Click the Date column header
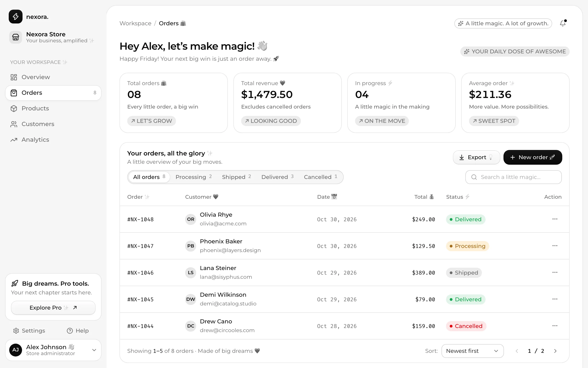Viewport: 588px width, 368px height. click(x=327, y=197)
